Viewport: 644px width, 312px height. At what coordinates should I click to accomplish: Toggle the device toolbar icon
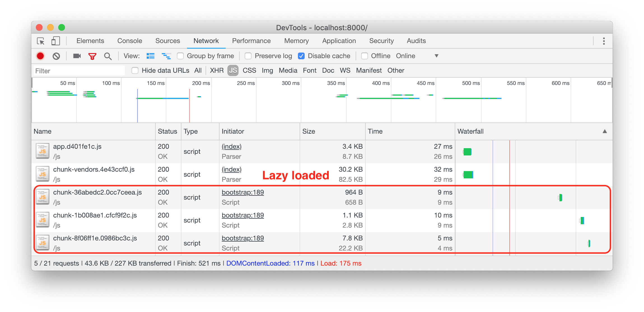coord(56,41)
